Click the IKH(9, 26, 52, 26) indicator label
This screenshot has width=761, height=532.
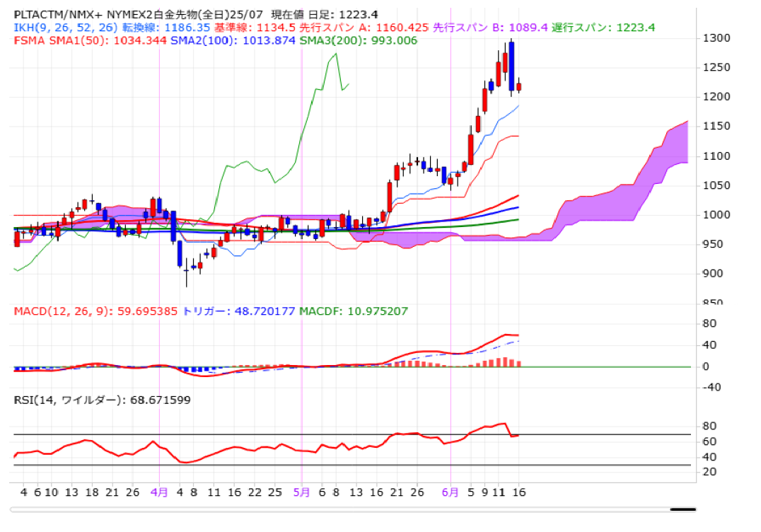[66, 28]
